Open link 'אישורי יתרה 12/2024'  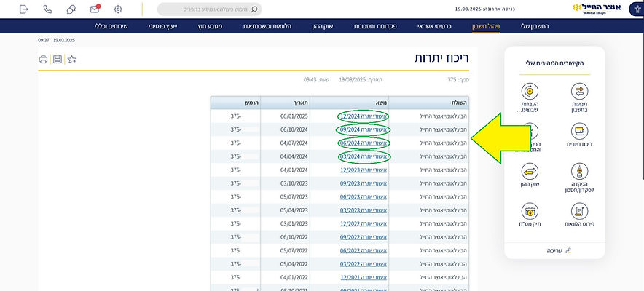364,116
